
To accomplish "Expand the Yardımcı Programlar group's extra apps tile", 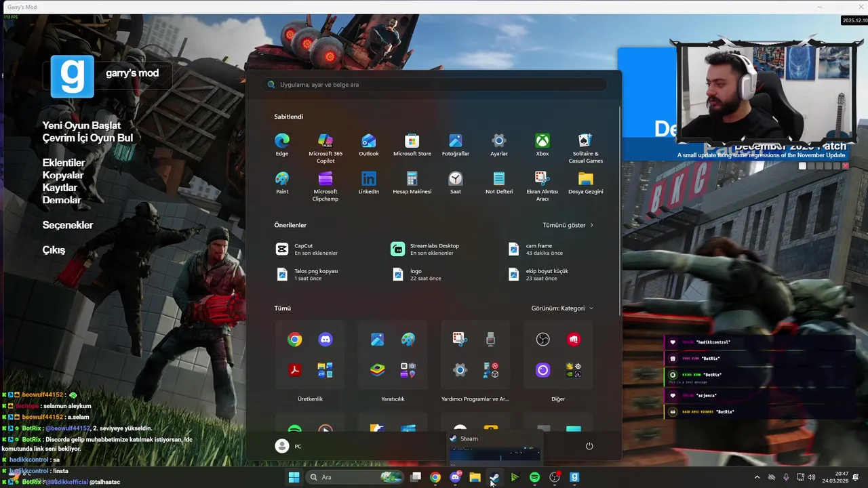I will coord(491,370).
